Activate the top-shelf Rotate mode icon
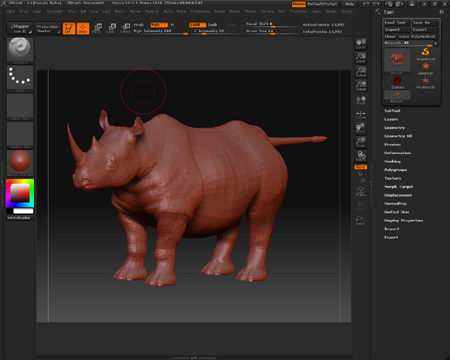The width and height of the screenshot is (450, 360). 125,28
